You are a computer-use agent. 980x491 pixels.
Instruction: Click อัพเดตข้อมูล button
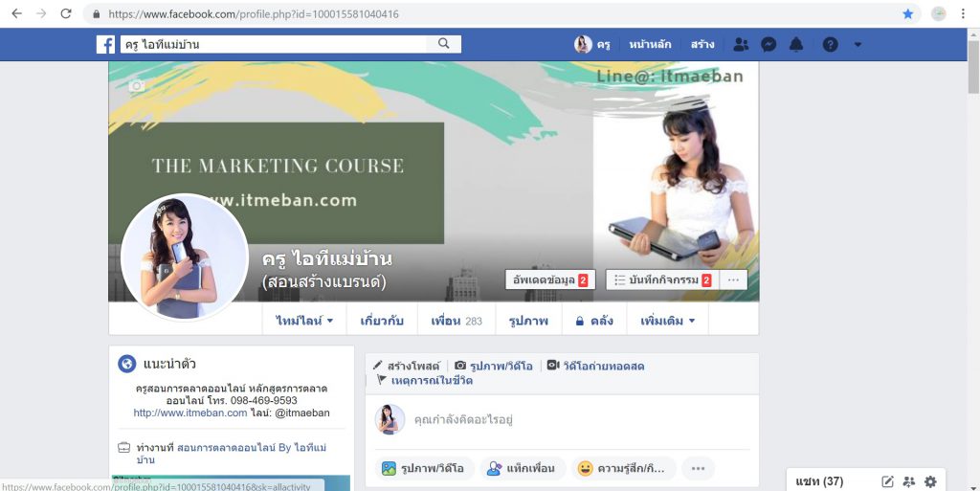[x=550, y=279]
